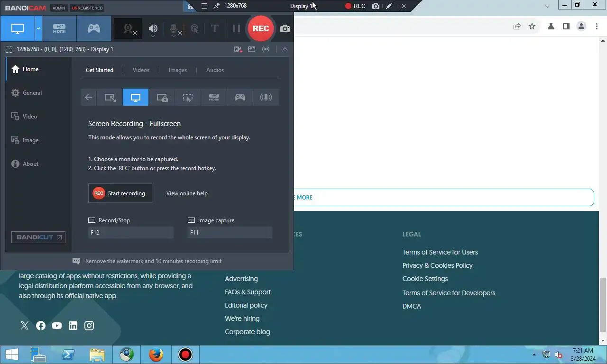The width and height of the screenshot is (607, 364).
Task: Click the camera icon on top recording bar
Action: [x=376, y=6]
